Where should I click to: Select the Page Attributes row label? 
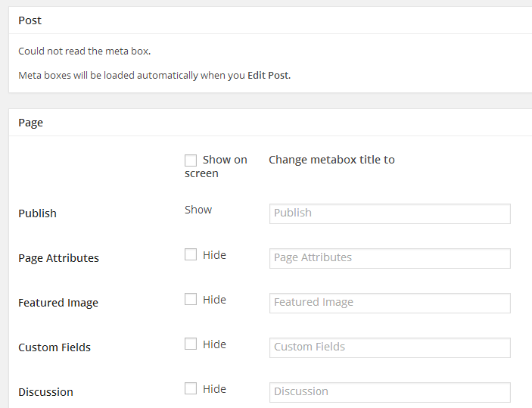(x=58, y=258)
